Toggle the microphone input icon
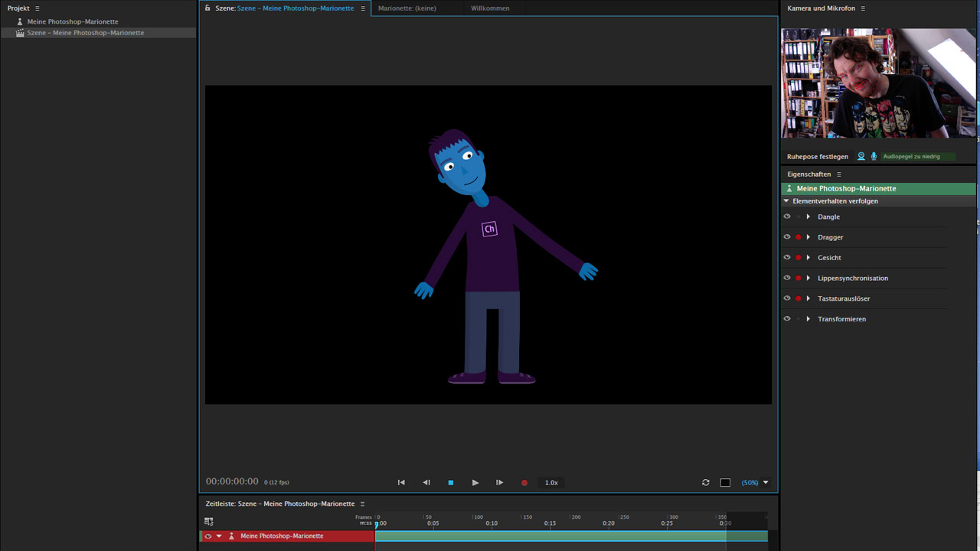This screenshot has height=551, width=980. coord(874,156)
